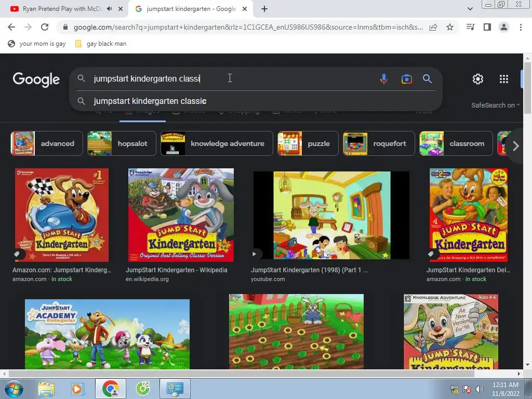Open the Wikipedia JumpStart Kindergarten cover image
The height and width of the screenshot is (399, 532).
181,215
